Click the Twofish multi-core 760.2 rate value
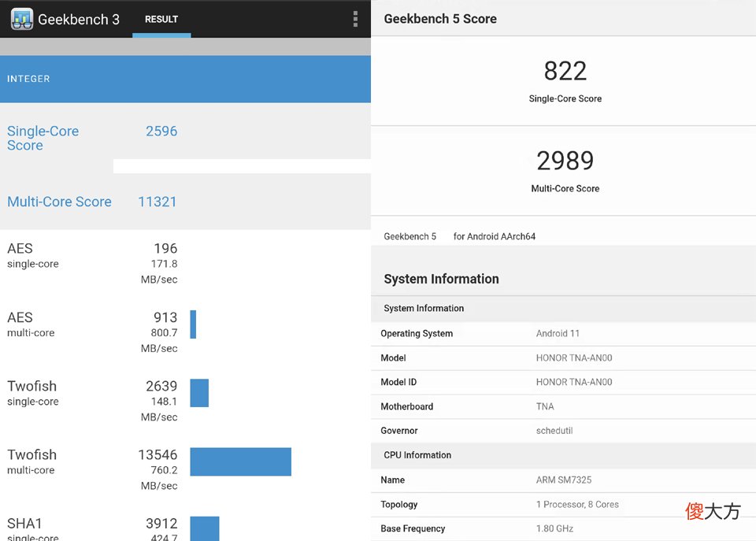The image size is (756, 541). pos(164,470)
